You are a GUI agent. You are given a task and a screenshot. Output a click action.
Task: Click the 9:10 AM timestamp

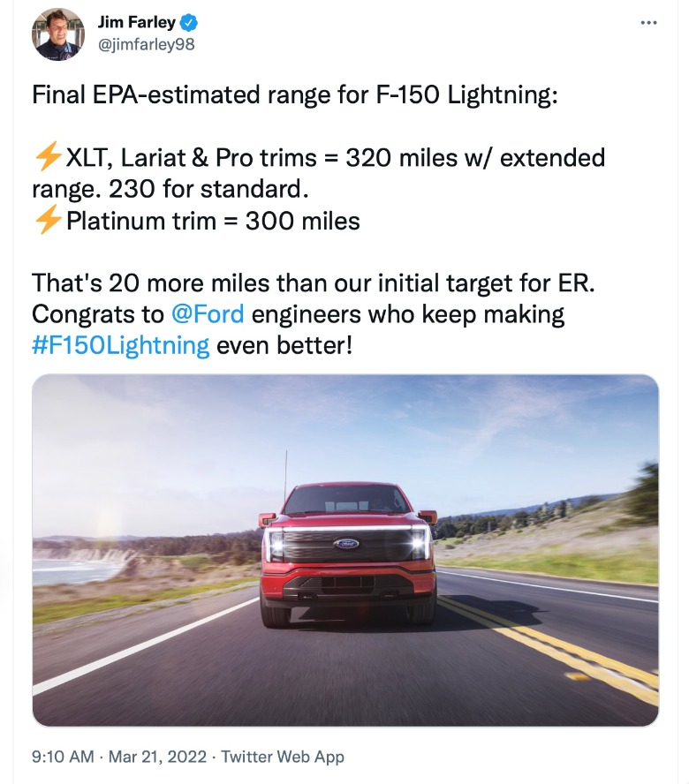[x=63, y=757]
